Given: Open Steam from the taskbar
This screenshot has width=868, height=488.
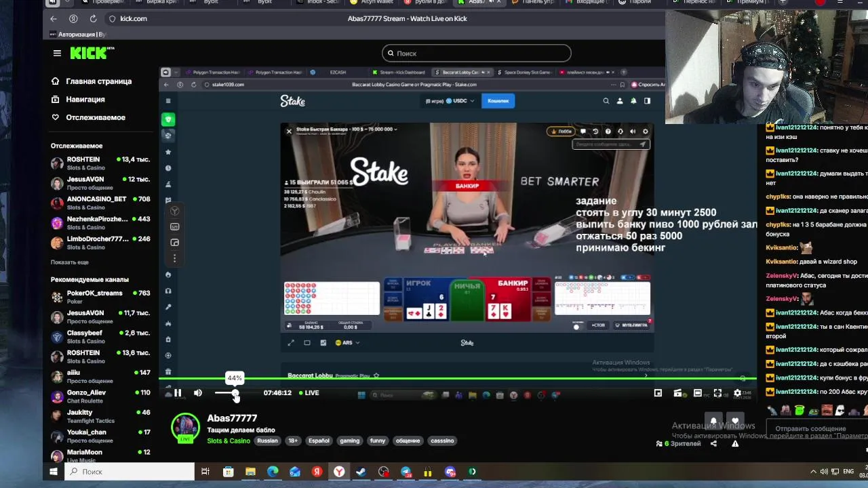Looking at the screenshot, I should click(x=361, y=472).
